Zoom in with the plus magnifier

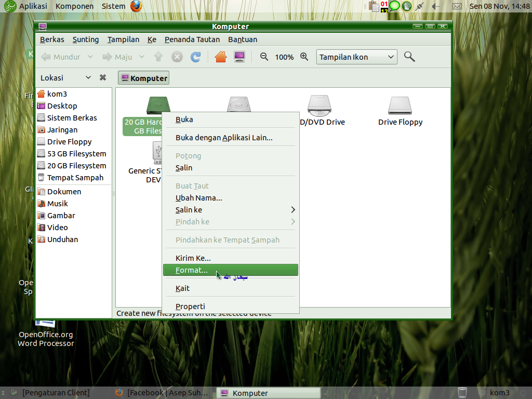(304, 57)
